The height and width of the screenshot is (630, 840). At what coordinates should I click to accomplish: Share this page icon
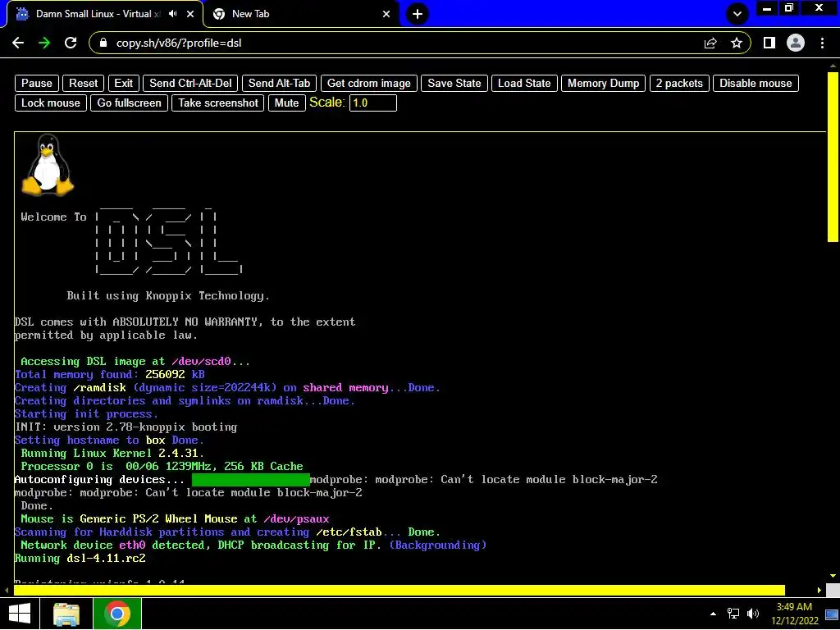pyautogui.click(x=710, y=43)
